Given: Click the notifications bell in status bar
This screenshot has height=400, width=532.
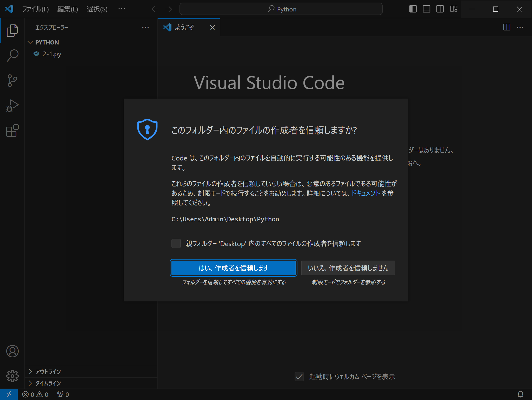Looking at the screenshot, I should (520, 395).
